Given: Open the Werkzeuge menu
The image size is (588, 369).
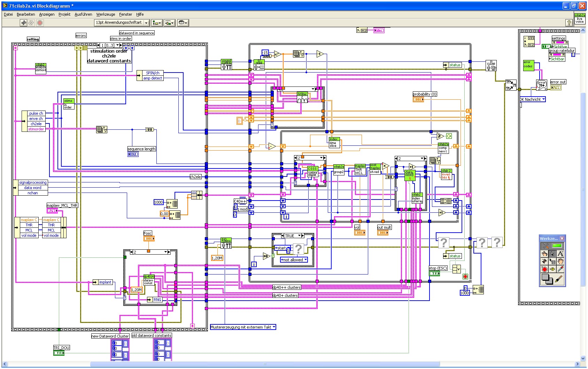Looking at the screenshot, I should click(x=106, y=14).
